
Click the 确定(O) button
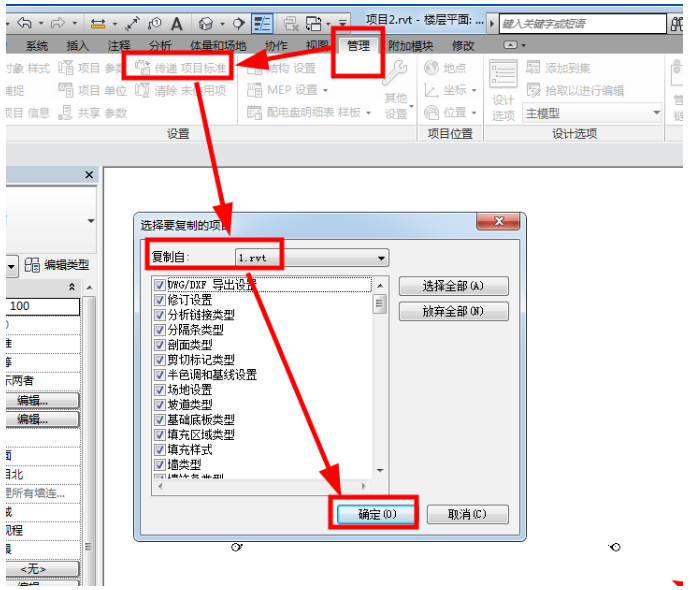point(377,514)
